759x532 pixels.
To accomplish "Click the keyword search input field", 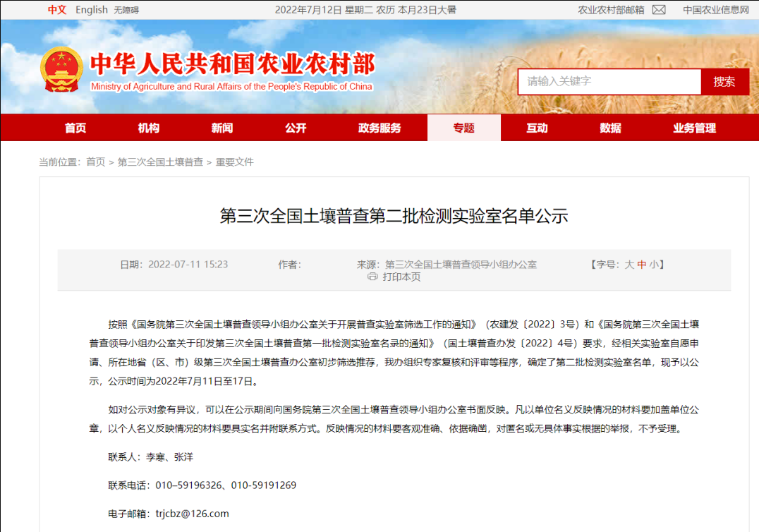I will (x=609, y=82).
